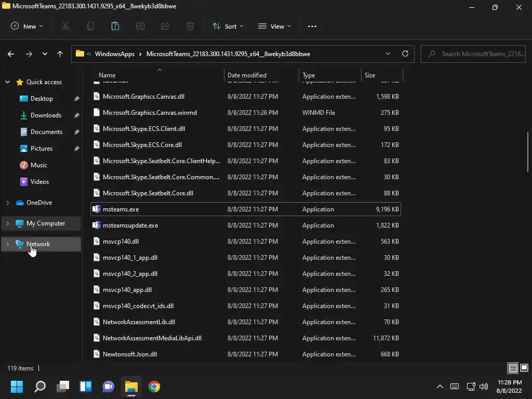Expand the My Computer tree node
This screenshot has height=399, width=532.
point(7,223)
